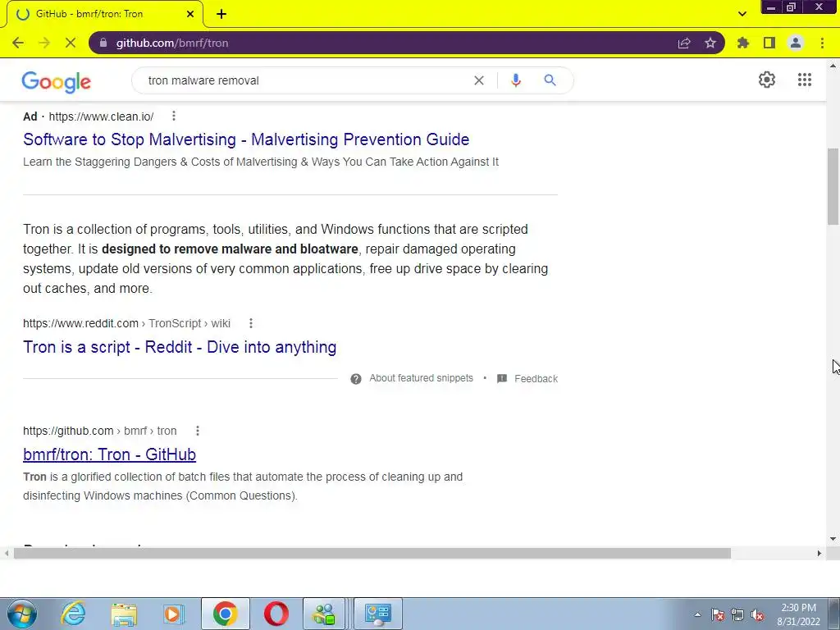Open Windows Media Player from taskbar
Screen dimensions: 840x630
click(174, 614)
